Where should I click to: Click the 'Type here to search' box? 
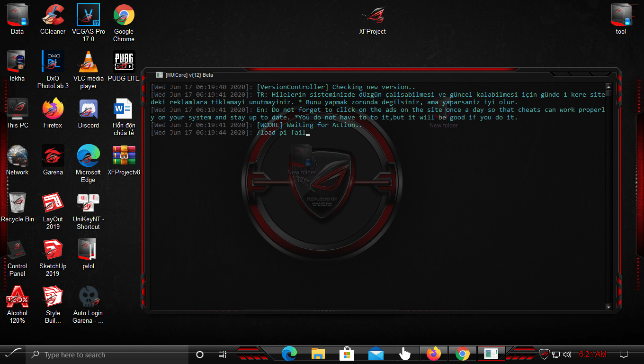tap(108, 355)
